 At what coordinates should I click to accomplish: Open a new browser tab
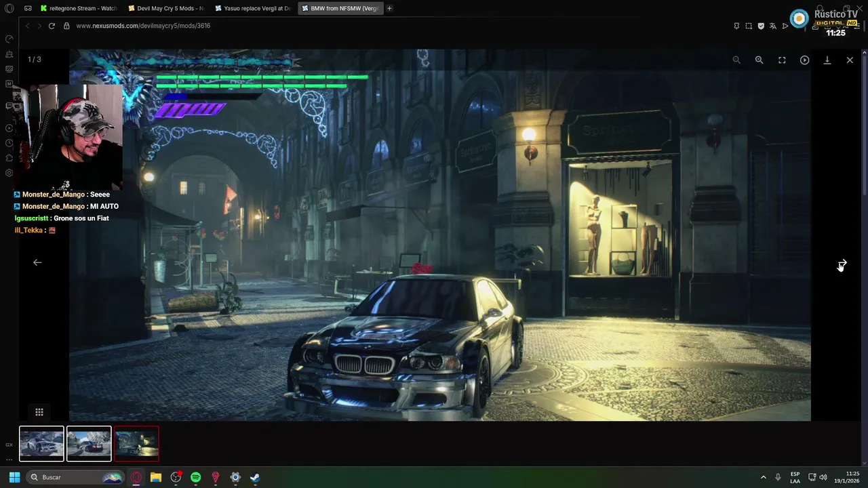point(389,8)
